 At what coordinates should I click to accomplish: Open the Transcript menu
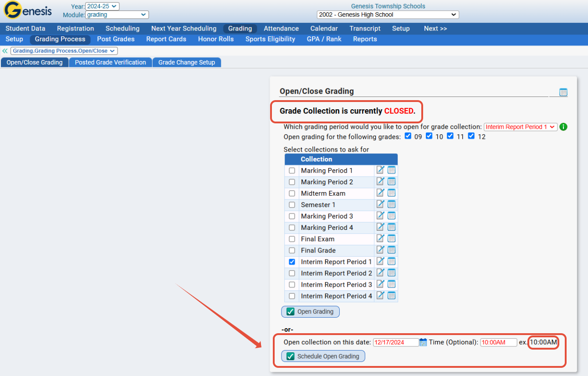click(365, 29)
